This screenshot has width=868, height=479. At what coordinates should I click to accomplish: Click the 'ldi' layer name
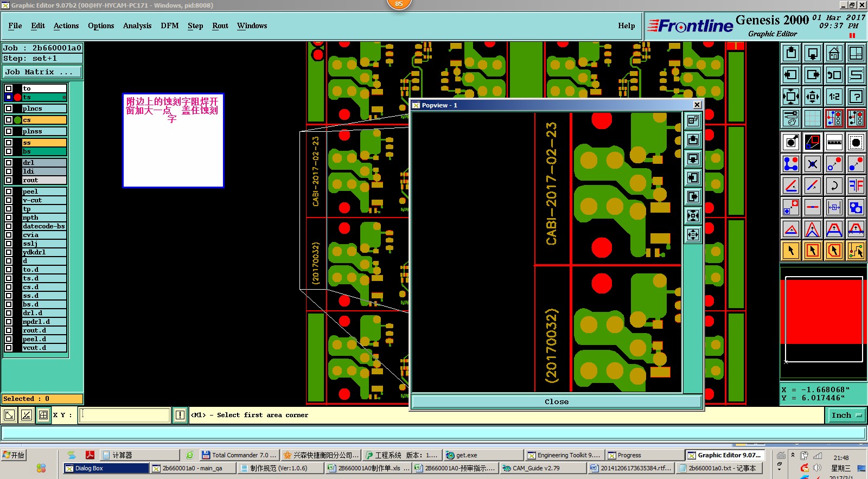click(44, 171)
